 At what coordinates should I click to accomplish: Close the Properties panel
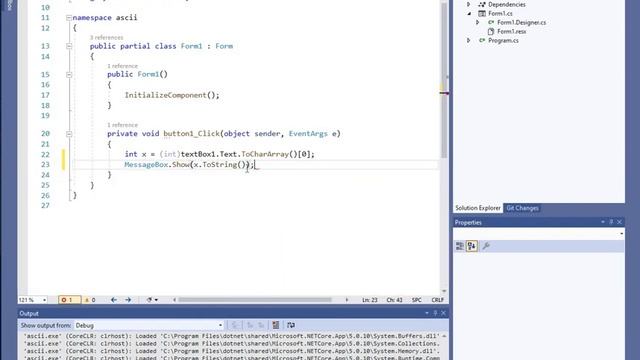tap(620, 222)
